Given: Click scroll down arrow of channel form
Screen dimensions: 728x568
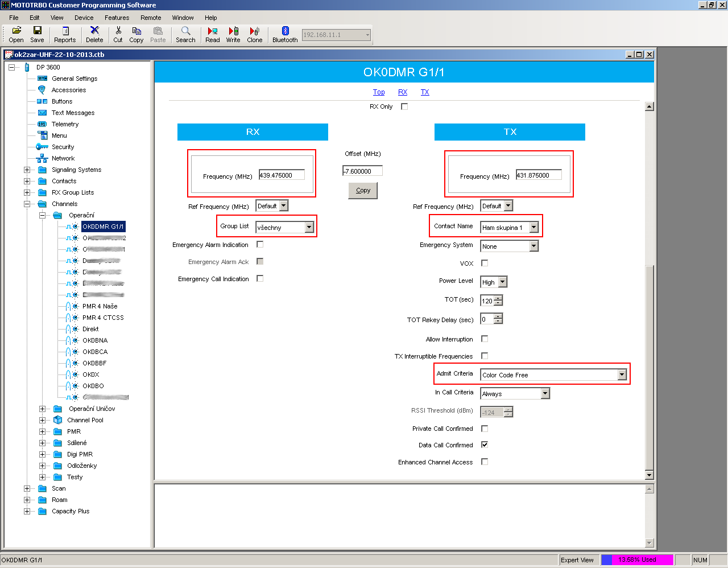Looking at the screenshot, I should pos(650,475).
